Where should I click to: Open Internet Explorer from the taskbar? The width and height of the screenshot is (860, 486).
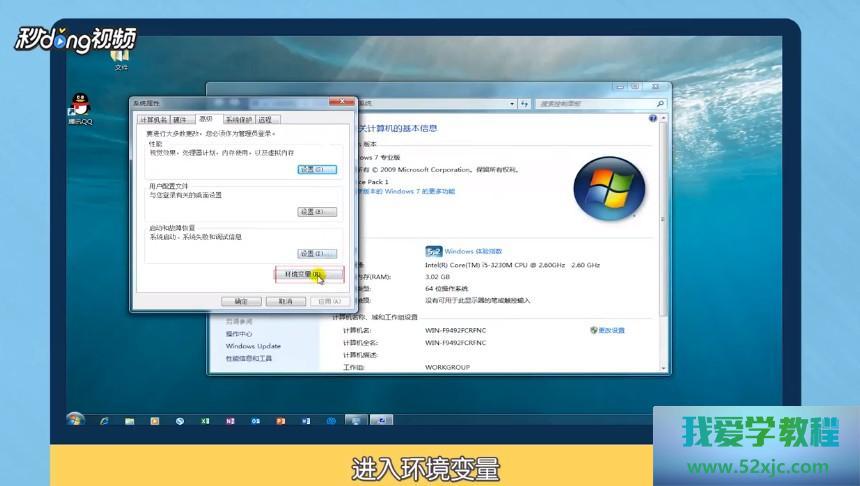pyautogui.click(x=104, y=420)
